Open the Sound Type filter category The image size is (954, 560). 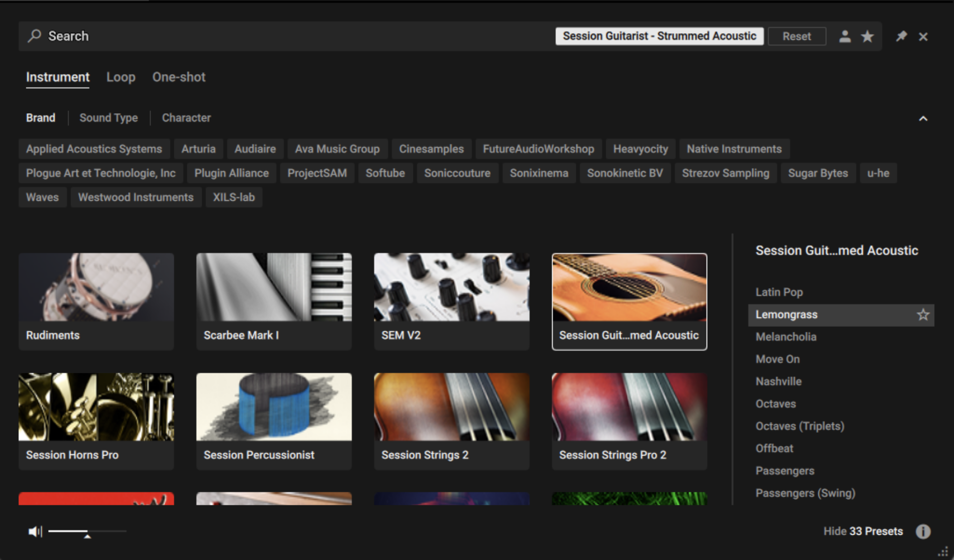108,118
